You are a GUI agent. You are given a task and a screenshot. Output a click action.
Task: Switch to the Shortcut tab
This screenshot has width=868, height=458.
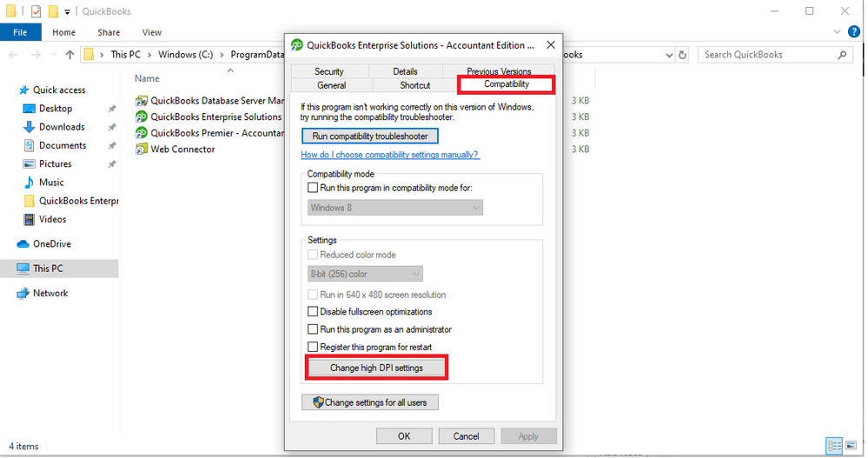(x=415, y=85)
